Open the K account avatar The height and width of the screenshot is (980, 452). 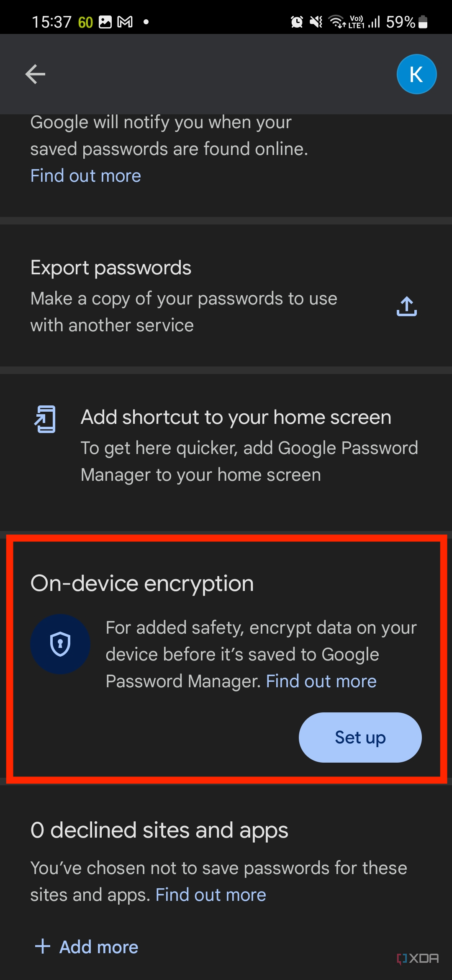click(416, 74)
